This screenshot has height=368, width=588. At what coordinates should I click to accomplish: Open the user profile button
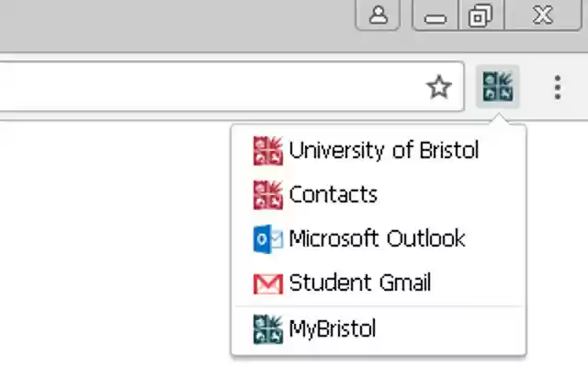[x=378, y=16]
